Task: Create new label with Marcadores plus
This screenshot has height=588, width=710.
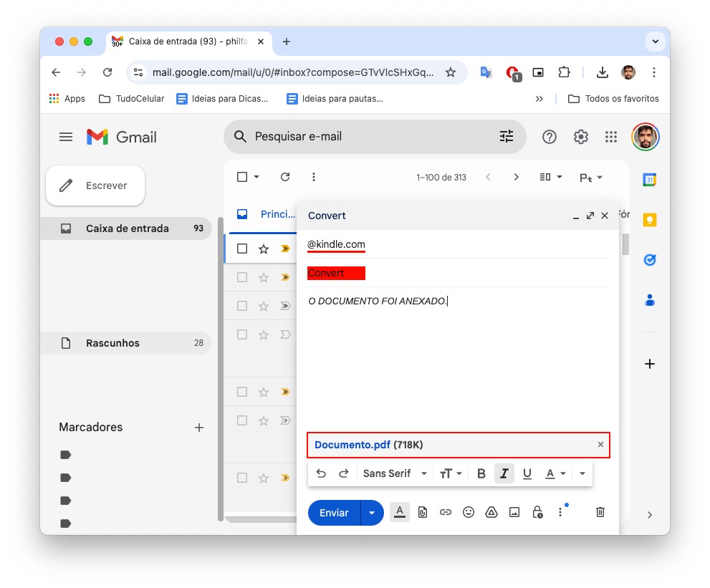Action: click(198, 428)
